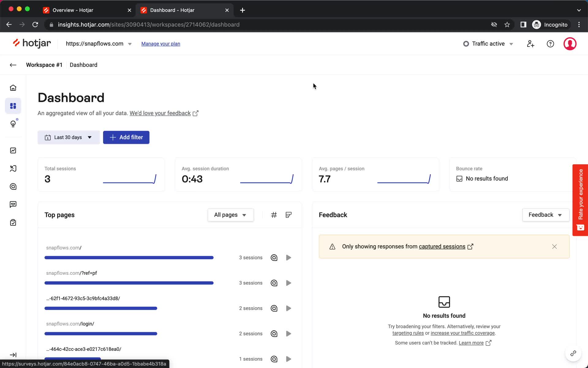
Task: Click the page count toggle icon for top pages
Action: coord(274,215)
